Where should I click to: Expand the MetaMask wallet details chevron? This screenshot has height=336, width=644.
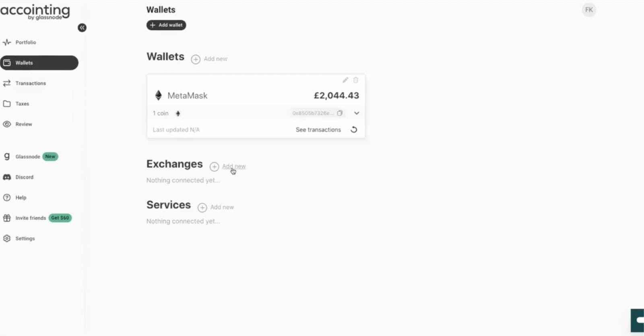pyautogui.click(x=357, y=113)
